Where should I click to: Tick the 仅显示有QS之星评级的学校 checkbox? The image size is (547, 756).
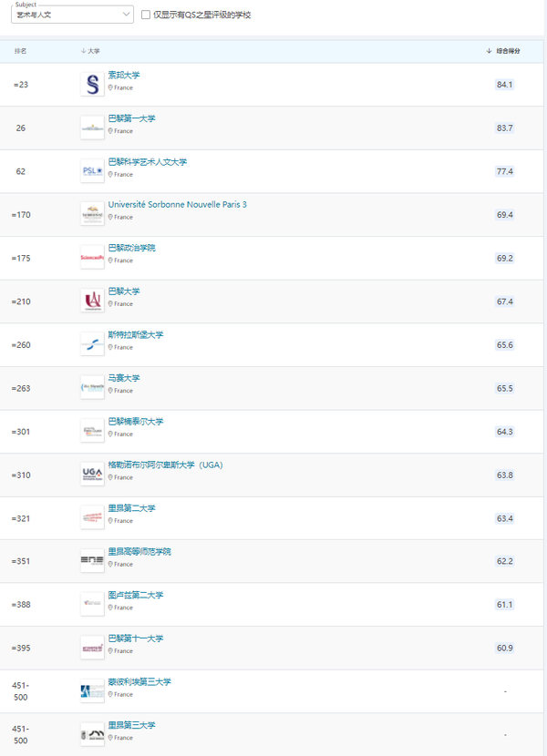[146, 15]
